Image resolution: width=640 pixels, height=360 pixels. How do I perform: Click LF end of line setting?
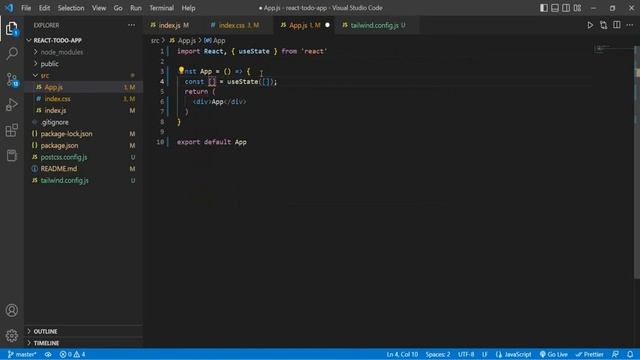pyautogui.click(x=484, y=354)
